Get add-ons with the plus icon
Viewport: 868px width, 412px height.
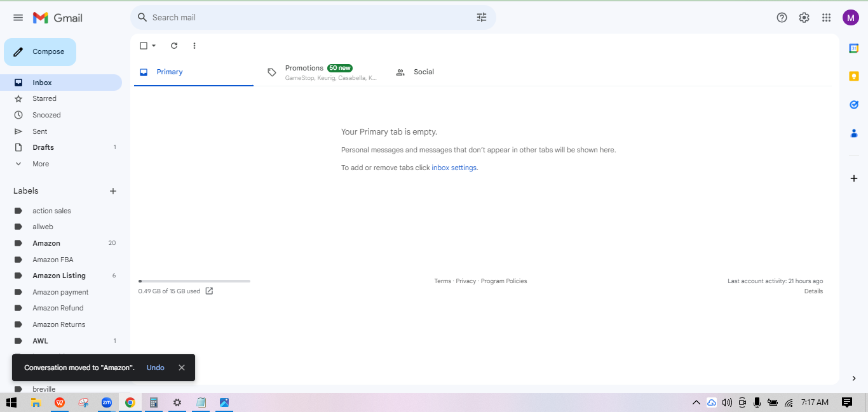coord(854,178)
